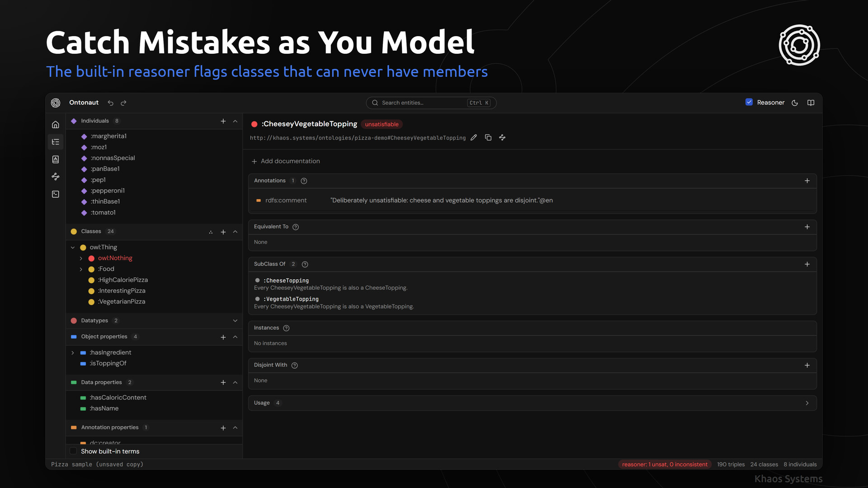Add a SubClass Of axiom
Image resolution: width=868 pixels, height=488 pixels.
807,264
